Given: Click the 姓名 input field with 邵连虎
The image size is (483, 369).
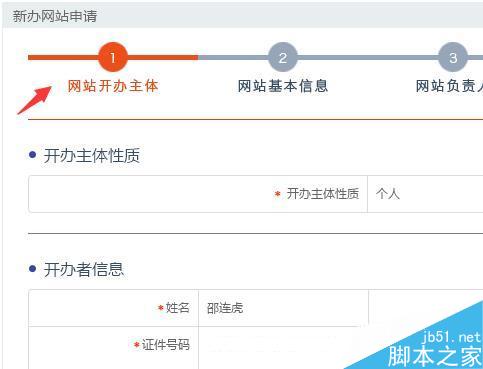Looking at the screenshot, I should (283, 308).
